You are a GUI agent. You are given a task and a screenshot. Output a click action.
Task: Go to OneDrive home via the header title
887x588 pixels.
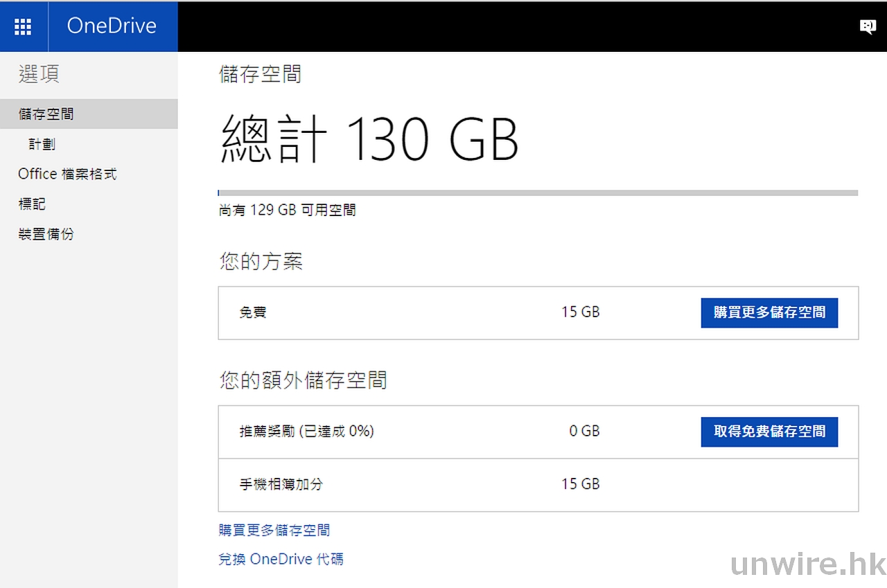click(112, 26)
